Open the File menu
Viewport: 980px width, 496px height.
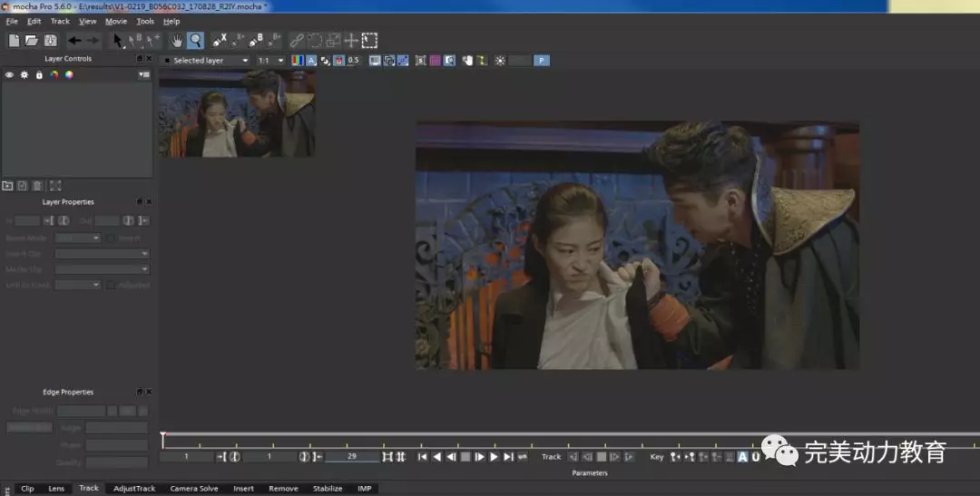pyautogui.click(x=12, y=21)
